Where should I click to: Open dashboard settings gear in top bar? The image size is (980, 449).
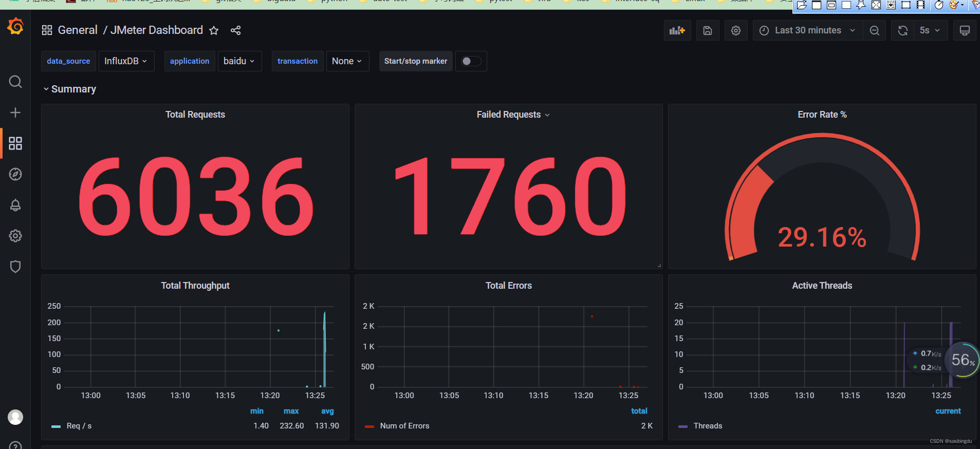(x=736, y=30)
